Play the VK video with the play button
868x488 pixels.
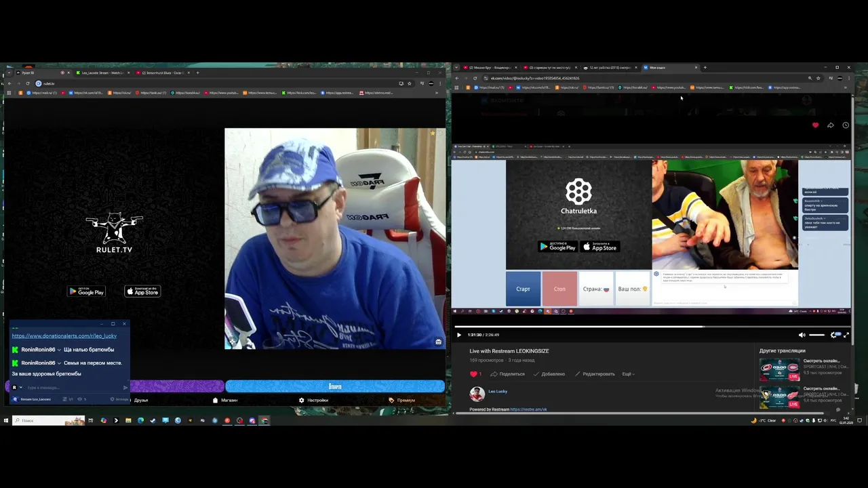(459, 335)
